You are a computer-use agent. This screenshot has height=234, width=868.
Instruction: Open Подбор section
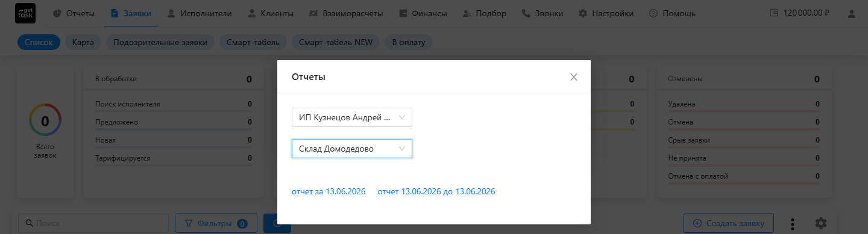[485, 13]
